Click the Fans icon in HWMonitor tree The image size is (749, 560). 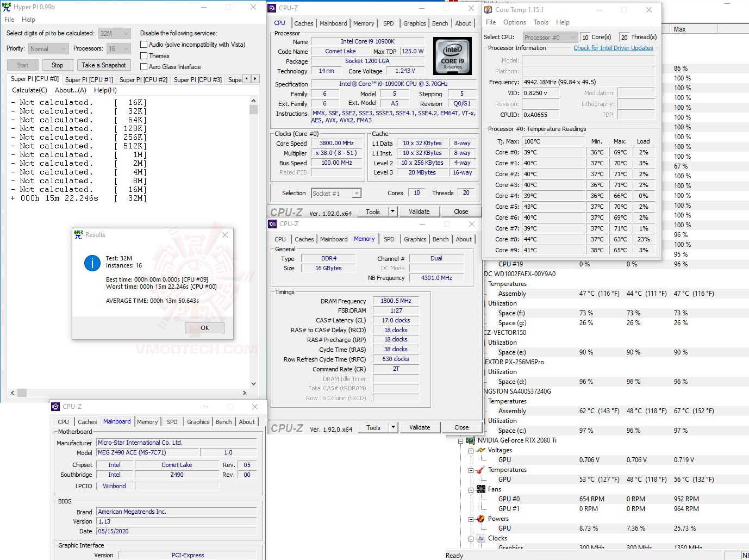481,489
